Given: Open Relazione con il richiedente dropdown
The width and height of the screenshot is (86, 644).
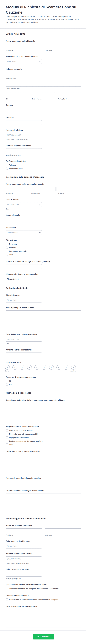Looking at the screenshot, I should click(24, 546).
